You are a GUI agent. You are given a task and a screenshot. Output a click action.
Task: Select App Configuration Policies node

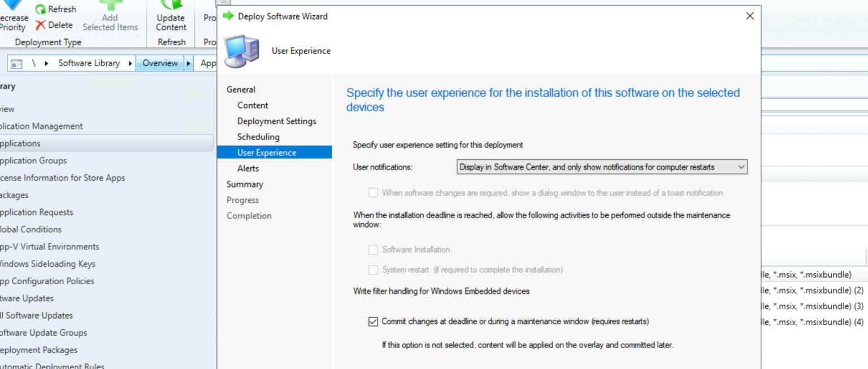point(47,281)
